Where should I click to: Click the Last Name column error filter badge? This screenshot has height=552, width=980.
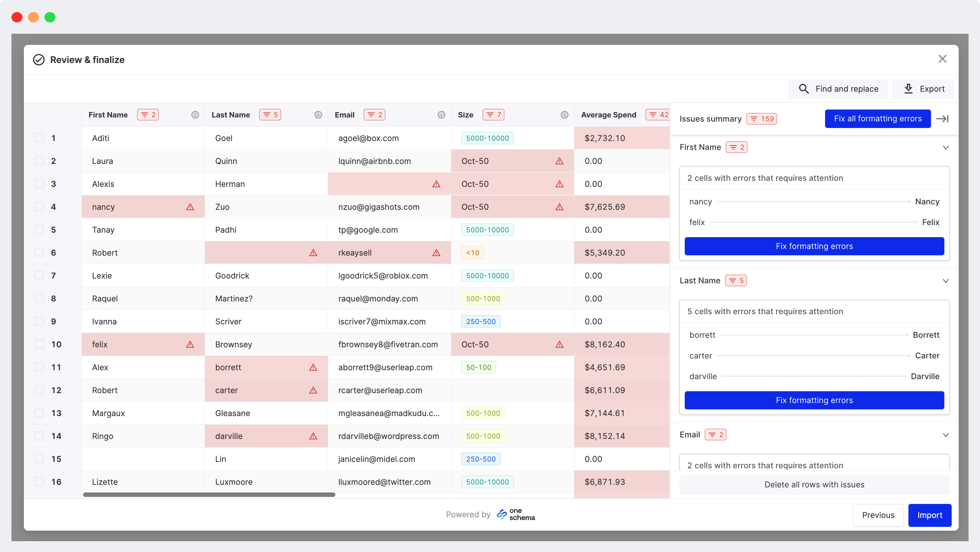[x=270, y=115]
